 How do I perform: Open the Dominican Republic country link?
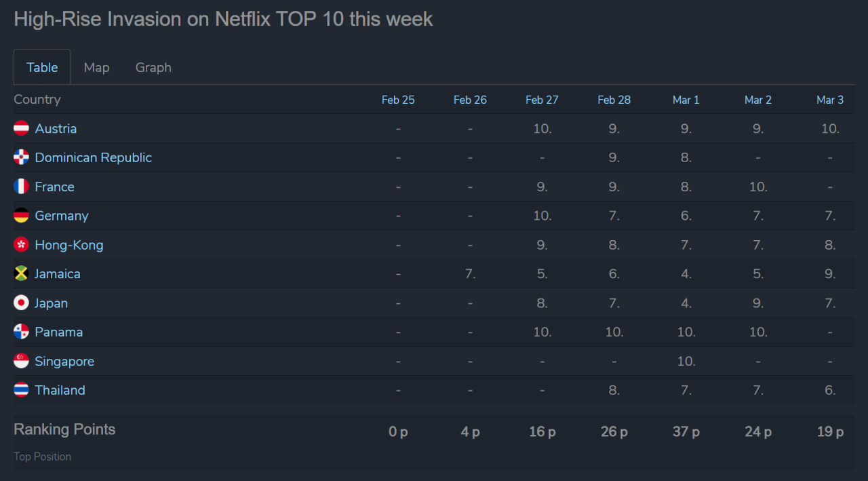[93, 157]
